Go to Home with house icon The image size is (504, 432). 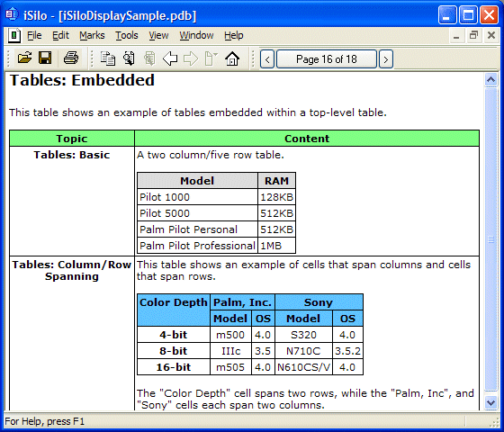point(232,58)
